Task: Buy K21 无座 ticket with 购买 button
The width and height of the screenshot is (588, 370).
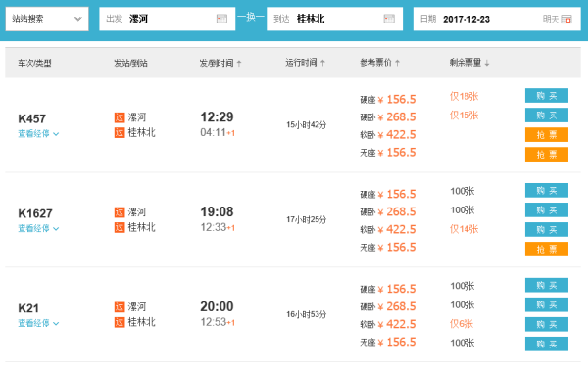Action: click(x=547, y=344)
